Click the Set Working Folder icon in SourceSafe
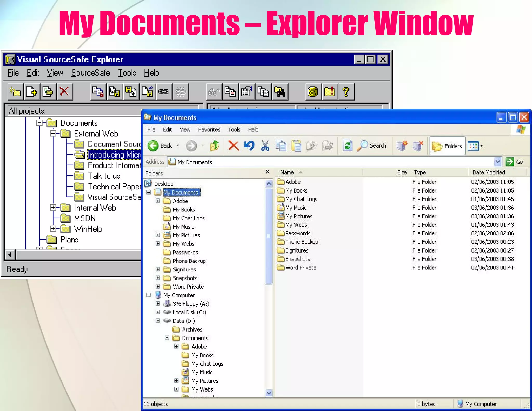 tap(313, 92)
